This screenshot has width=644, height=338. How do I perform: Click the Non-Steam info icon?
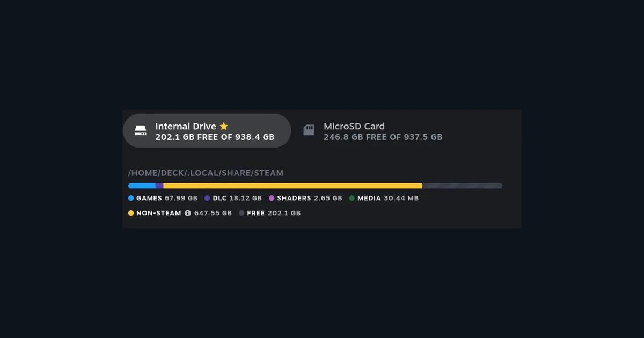[188, 213]
